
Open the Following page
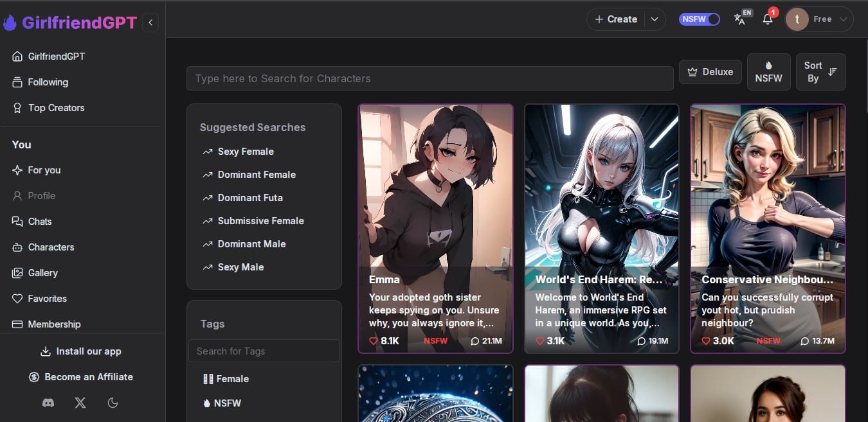pos(41,82)
